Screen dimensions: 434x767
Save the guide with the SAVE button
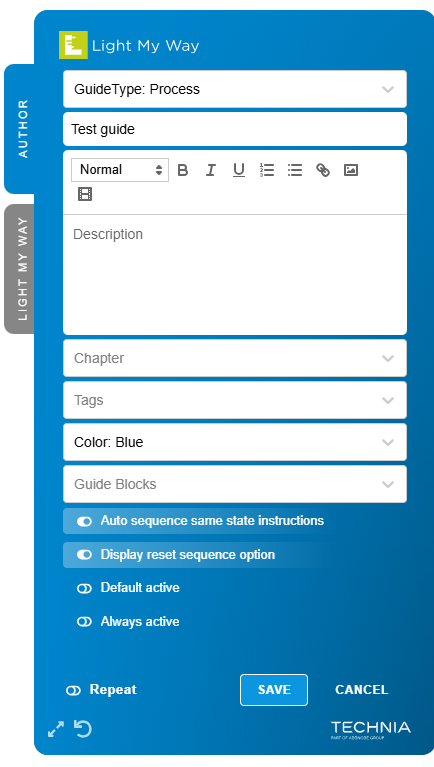274,690
